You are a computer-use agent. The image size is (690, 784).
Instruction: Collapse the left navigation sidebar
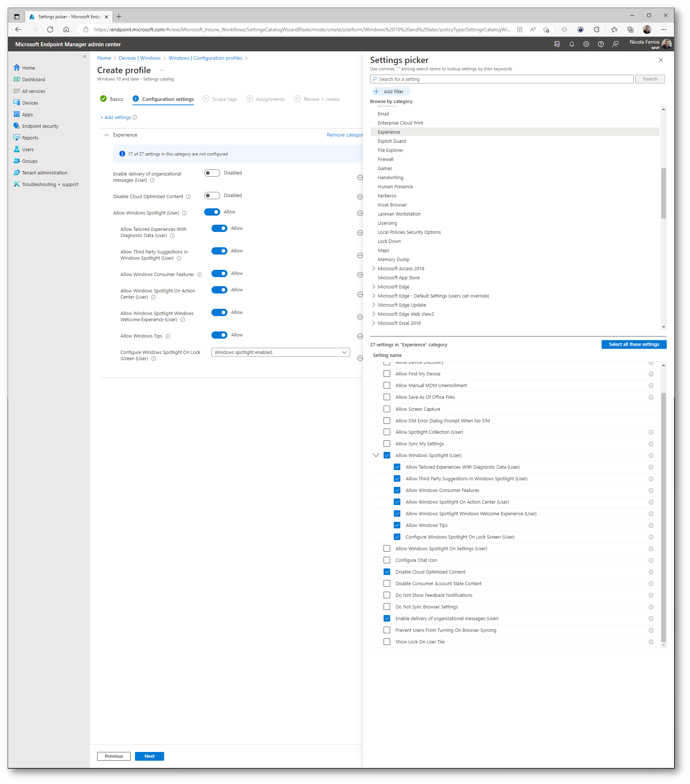coord(85,56)
